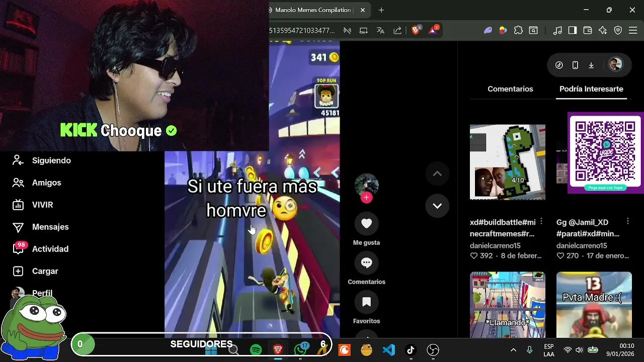Viewport: 644px width, 362px height.
Task: Open the volume speaker tray icon
Action: coord(579,350)
